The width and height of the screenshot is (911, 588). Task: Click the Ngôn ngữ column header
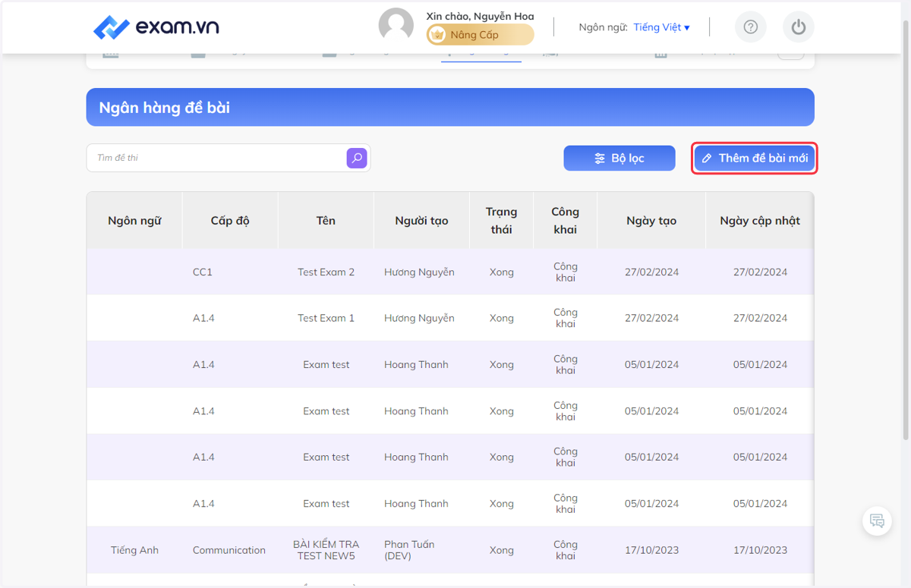(134, 221)
